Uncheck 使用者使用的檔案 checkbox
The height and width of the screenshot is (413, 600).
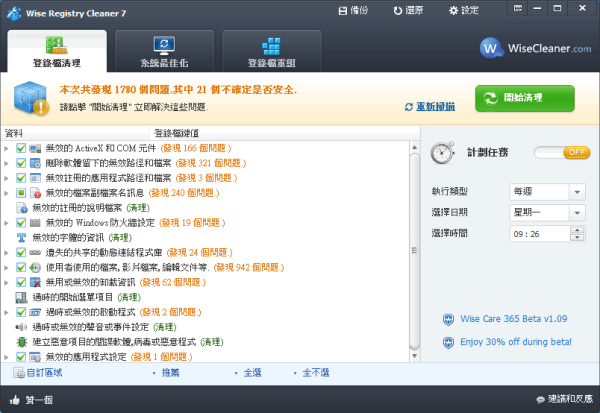point(21,268)
